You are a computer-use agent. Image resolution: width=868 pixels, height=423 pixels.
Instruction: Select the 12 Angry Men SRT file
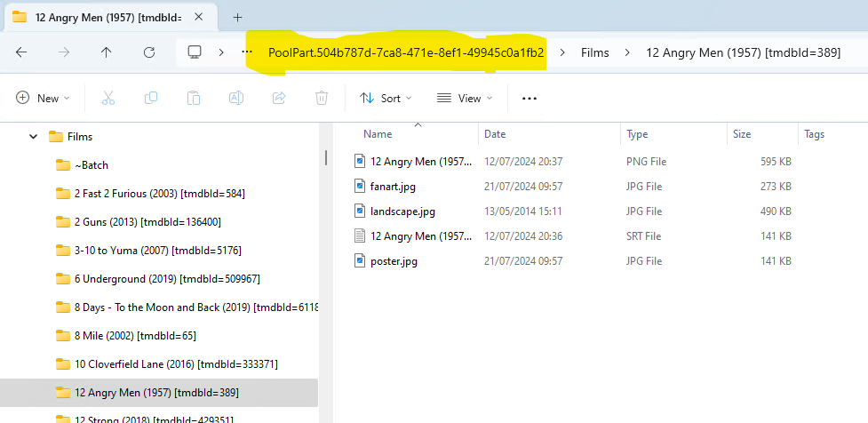pos(421,236)
